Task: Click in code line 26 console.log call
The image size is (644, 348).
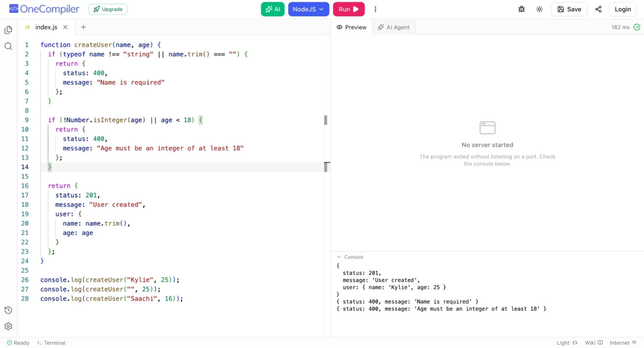Action: 110,280
